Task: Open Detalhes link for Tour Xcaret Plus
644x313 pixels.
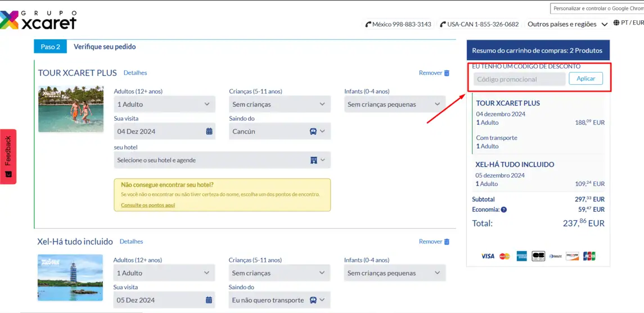Action: 135,73
